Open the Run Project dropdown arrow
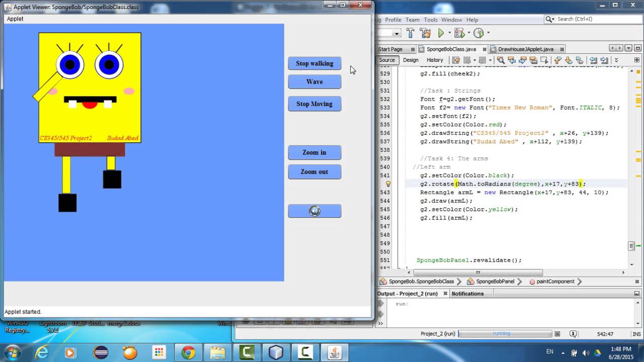 click(x=450, y=33)
